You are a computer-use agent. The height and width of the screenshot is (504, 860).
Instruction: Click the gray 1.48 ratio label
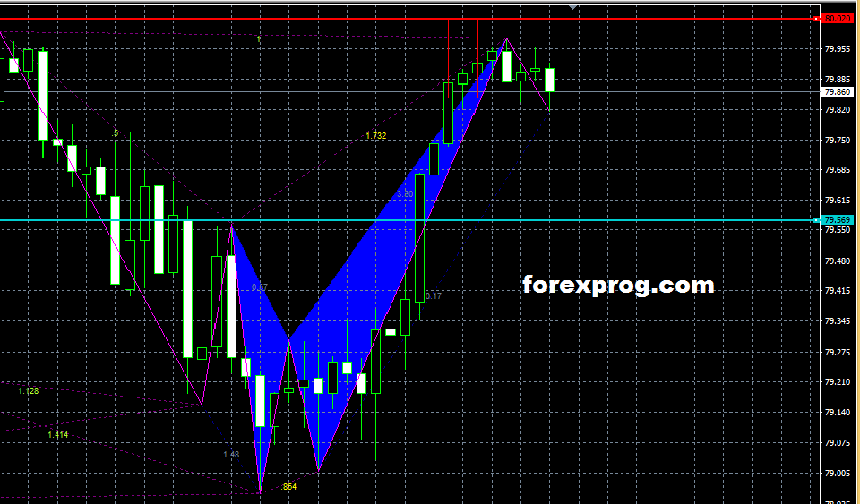231,455
